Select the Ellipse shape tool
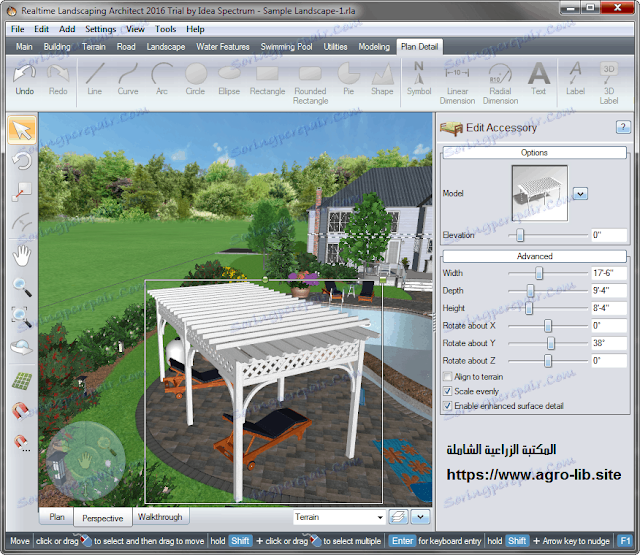Image resolution: width=640 pixels, height=555 pixels. (229, 79)
